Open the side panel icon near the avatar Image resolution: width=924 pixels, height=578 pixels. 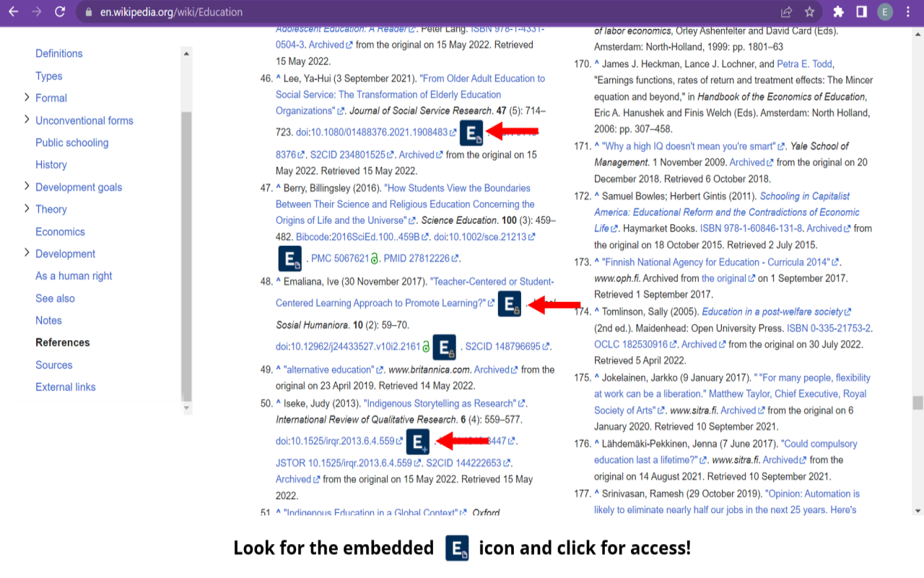[x=861, y=12]
